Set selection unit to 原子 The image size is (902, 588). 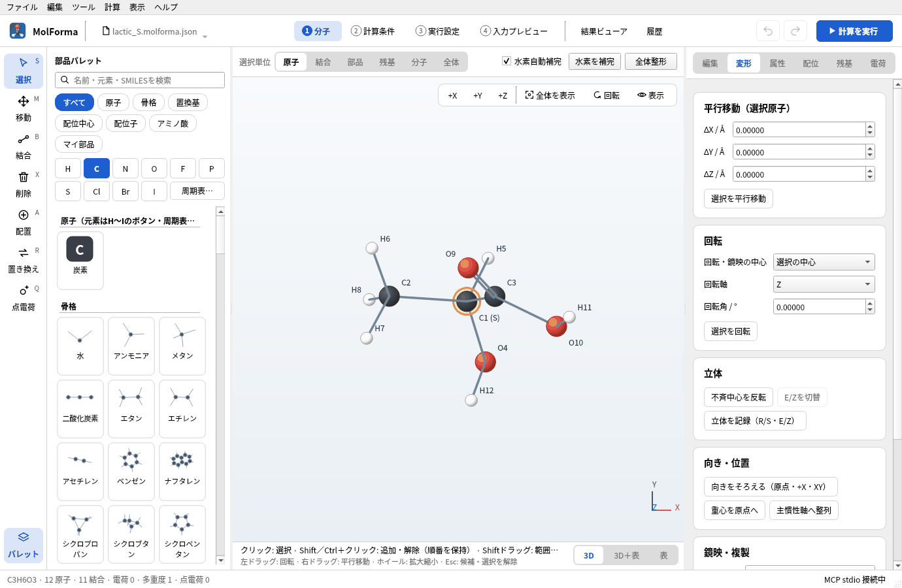[x=291, y=62]
